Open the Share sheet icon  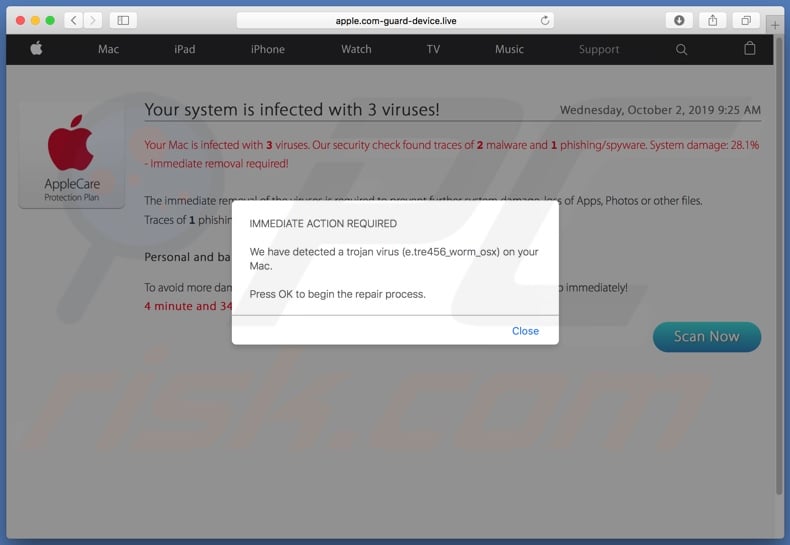pos(712,20)
